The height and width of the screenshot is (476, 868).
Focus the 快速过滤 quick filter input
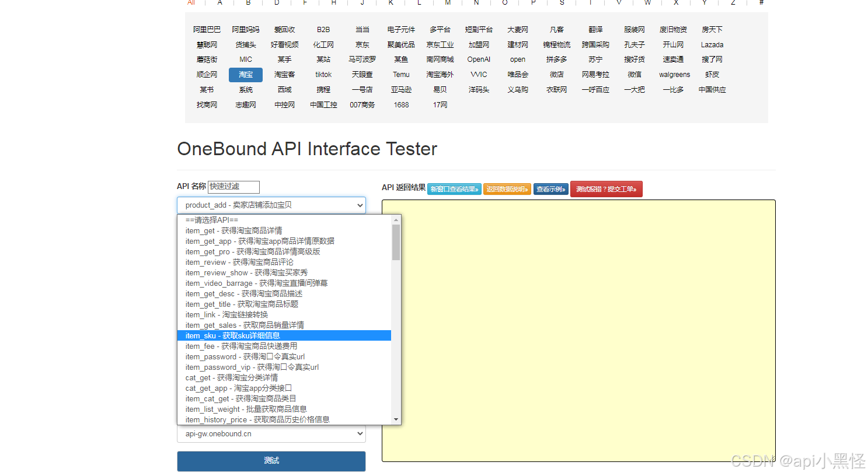click(x=233, y=187)
